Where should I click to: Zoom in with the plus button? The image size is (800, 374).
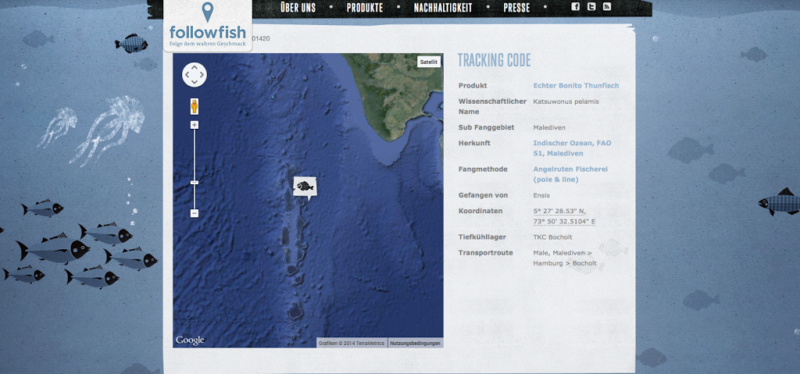click(x=194, y=125)
